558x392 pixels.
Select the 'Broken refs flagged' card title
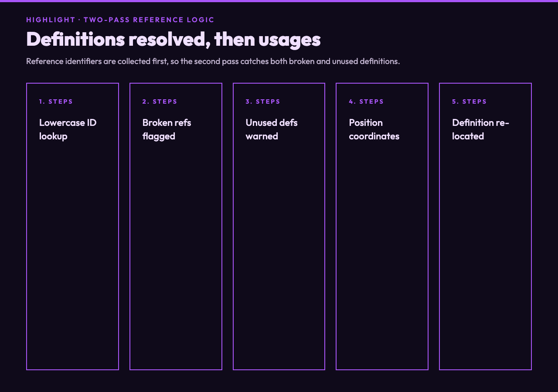pyautogui.click(x=167, y=129)
